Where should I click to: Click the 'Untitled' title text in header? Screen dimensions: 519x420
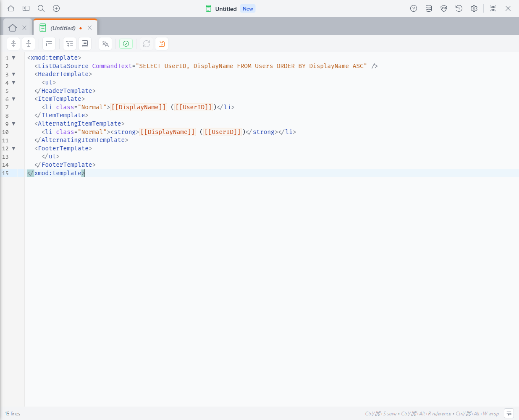tap(226, 9)
